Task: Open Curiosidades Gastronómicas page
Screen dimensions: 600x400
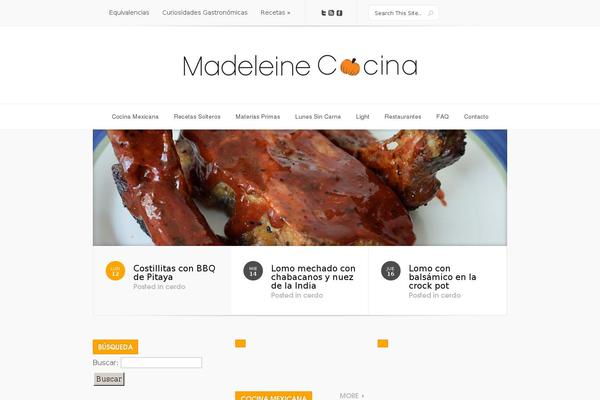Action: pyautogui.click(x=205, y=13)
